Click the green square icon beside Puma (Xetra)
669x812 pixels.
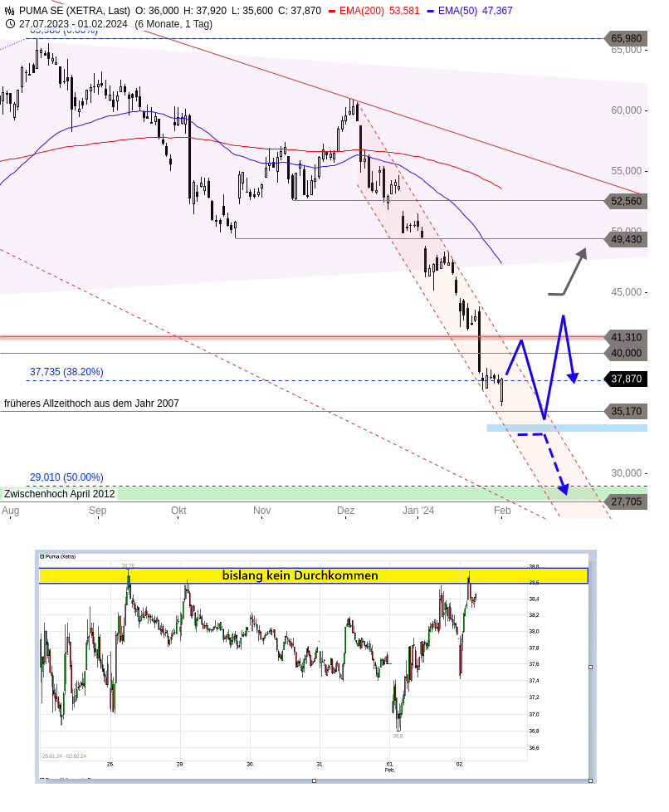click(x=42, y=557)
